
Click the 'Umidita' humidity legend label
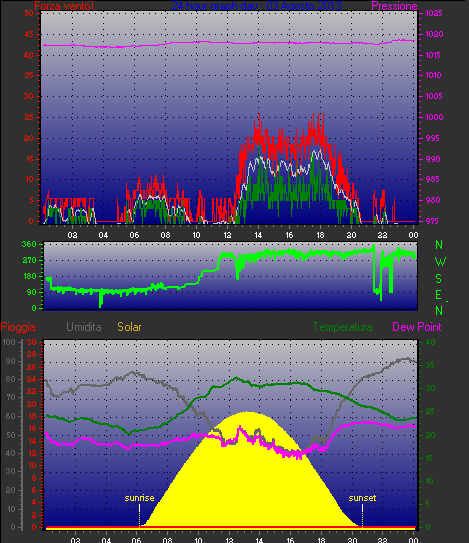tap(84, 327)
